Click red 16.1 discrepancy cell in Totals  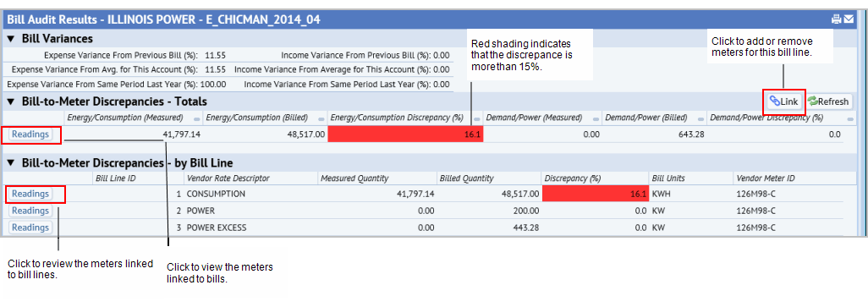(x=405, y=134)
